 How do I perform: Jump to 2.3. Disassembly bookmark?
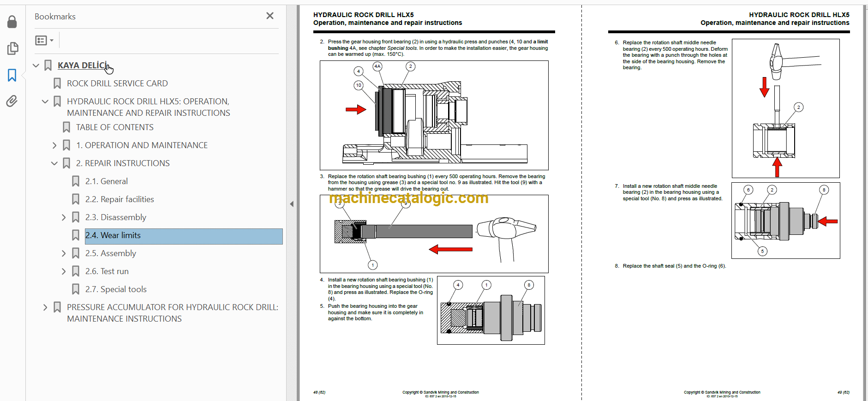pyautogui.click(x=116, y=217)
